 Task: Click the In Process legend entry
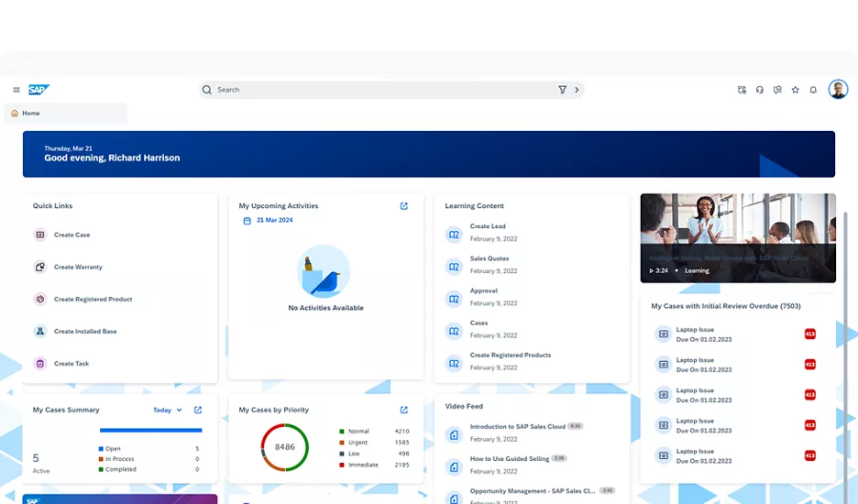tap(148, 459)
